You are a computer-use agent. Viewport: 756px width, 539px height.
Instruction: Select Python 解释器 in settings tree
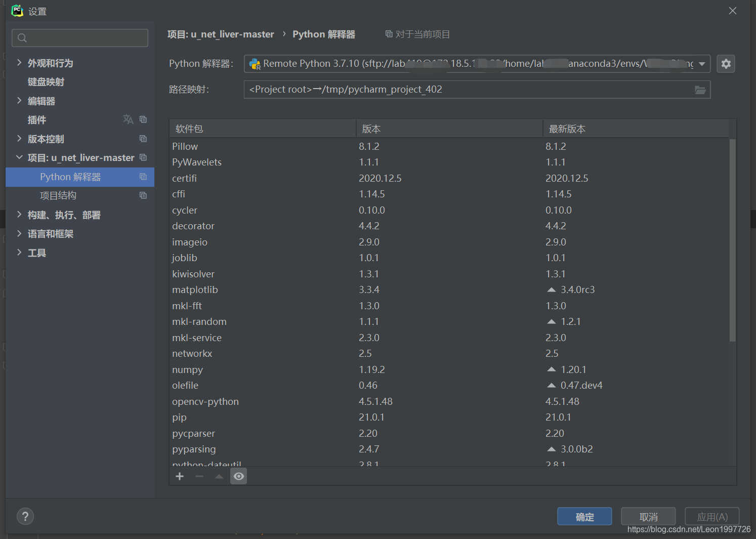click(80, 177)
